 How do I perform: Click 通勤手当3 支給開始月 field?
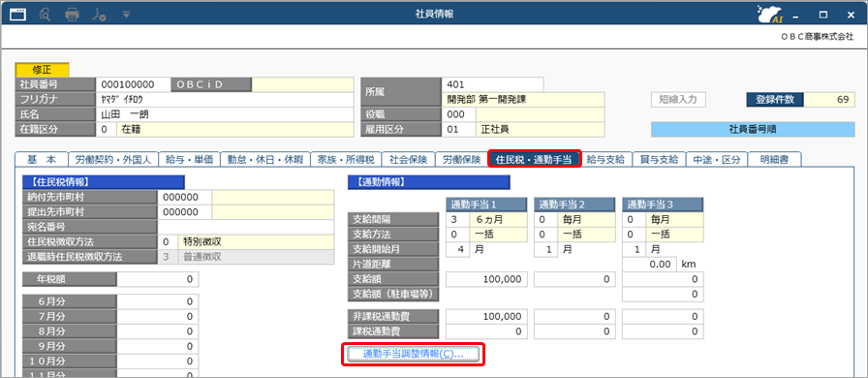635,249
